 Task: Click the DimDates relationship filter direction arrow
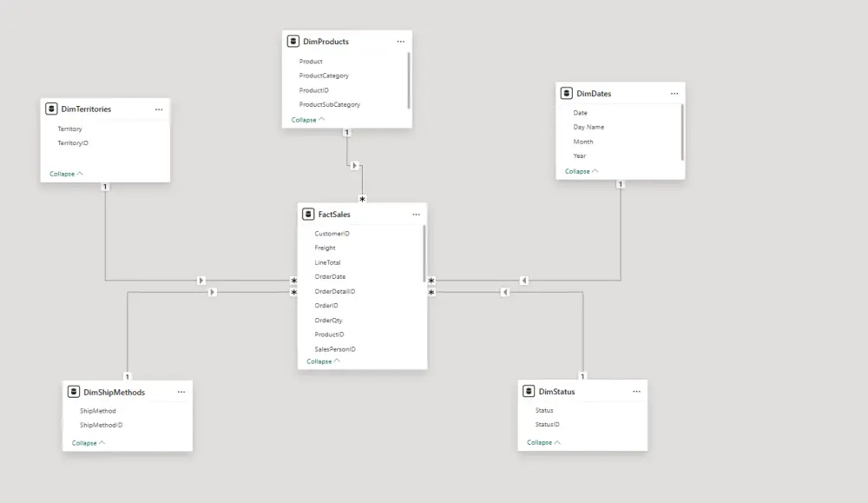[524, 281]
